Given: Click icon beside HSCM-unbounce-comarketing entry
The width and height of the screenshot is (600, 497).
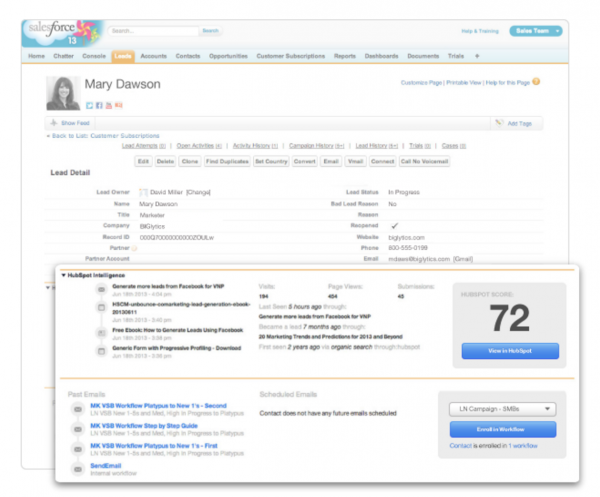Looking at the screenshot, I should coord(101,307).
